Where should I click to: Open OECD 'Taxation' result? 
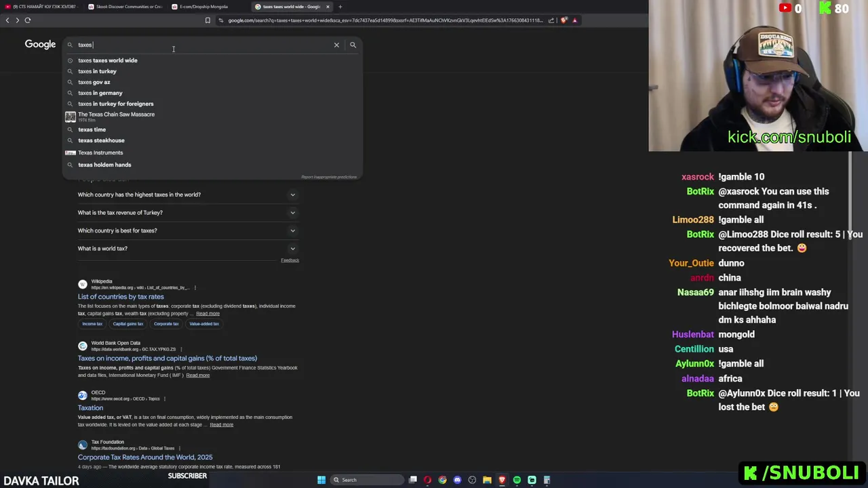click(90, 408)
